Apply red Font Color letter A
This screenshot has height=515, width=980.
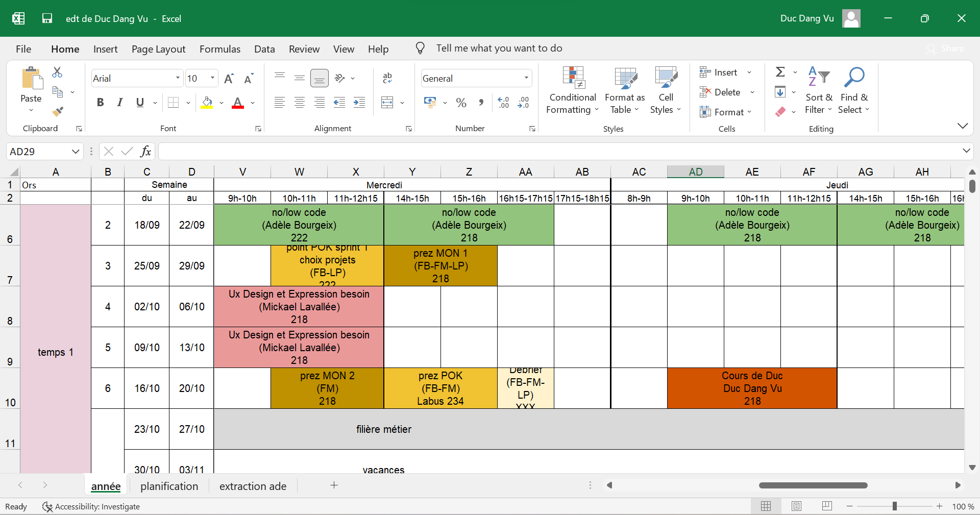coord(238,103)
